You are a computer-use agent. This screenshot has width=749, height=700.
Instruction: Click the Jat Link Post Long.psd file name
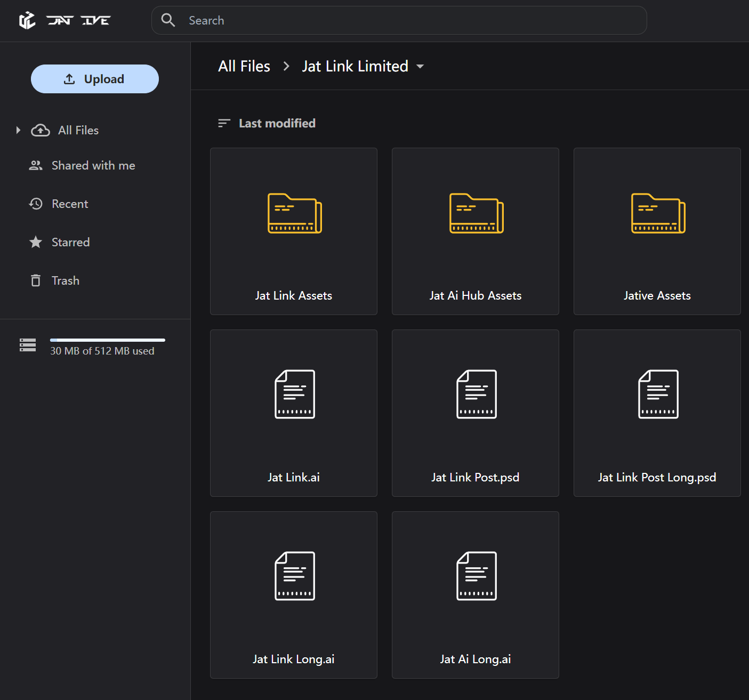click(657, 477)
